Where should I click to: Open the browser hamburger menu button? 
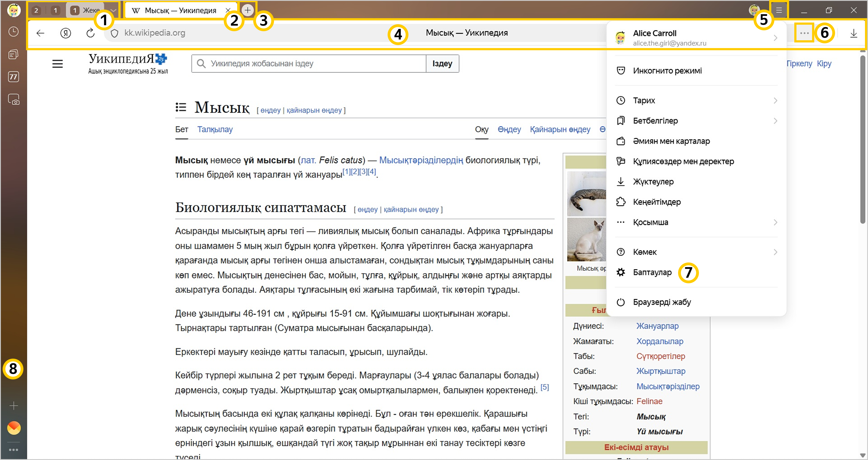point(779,10)
